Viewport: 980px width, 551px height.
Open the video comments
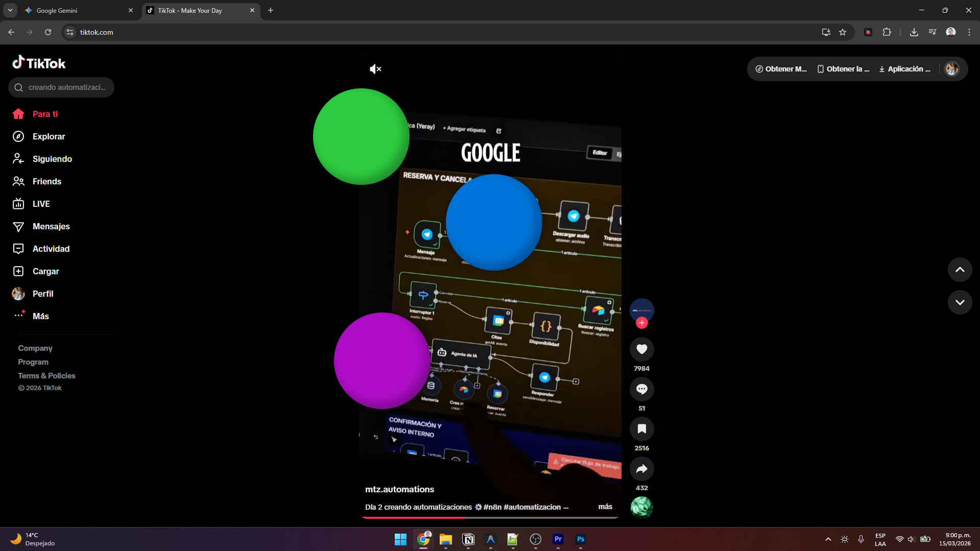point(642,389)
